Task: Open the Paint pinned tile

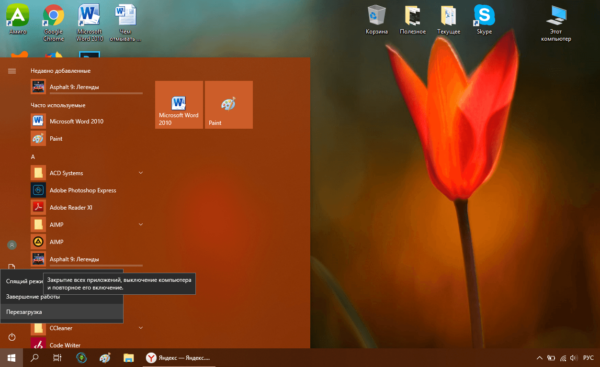Action: 229,104
